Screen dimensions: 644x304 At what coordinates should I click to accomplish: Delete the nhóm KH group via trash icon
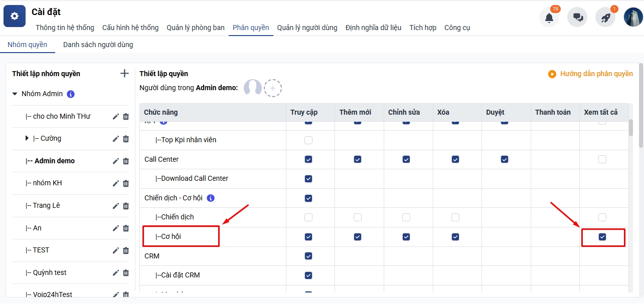[126, 183]
